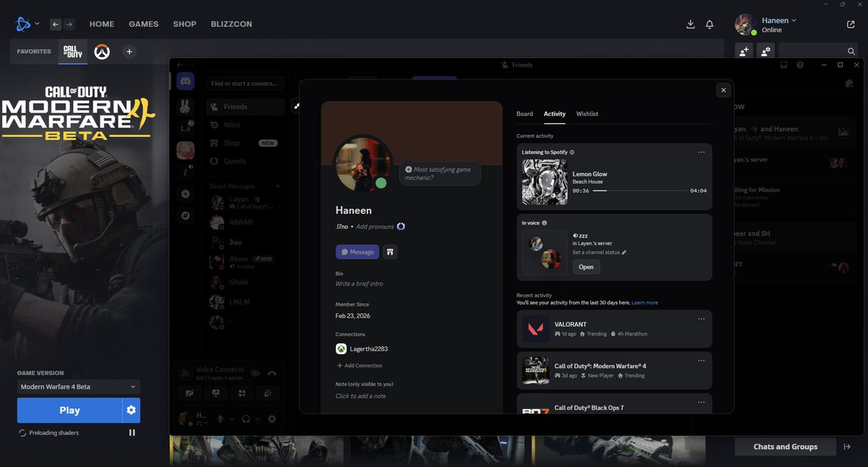868x467 pixels.
Task: Click to add a note field
Action: [x=361, y=396]
